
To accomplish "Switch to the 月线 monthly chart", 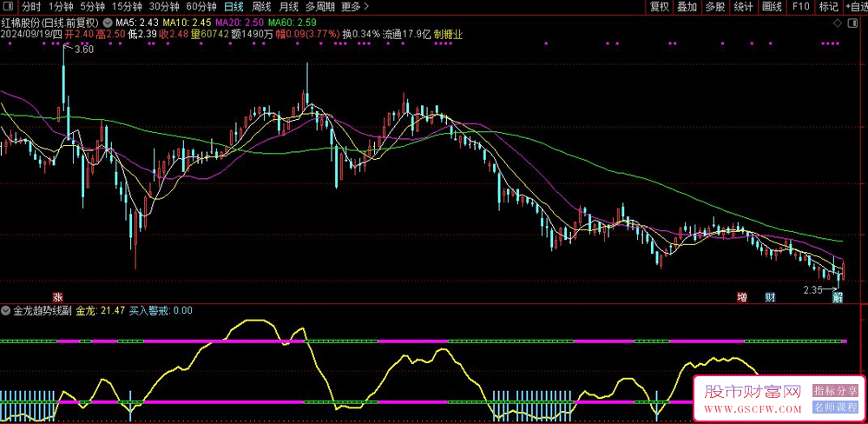I will point(288,7).
